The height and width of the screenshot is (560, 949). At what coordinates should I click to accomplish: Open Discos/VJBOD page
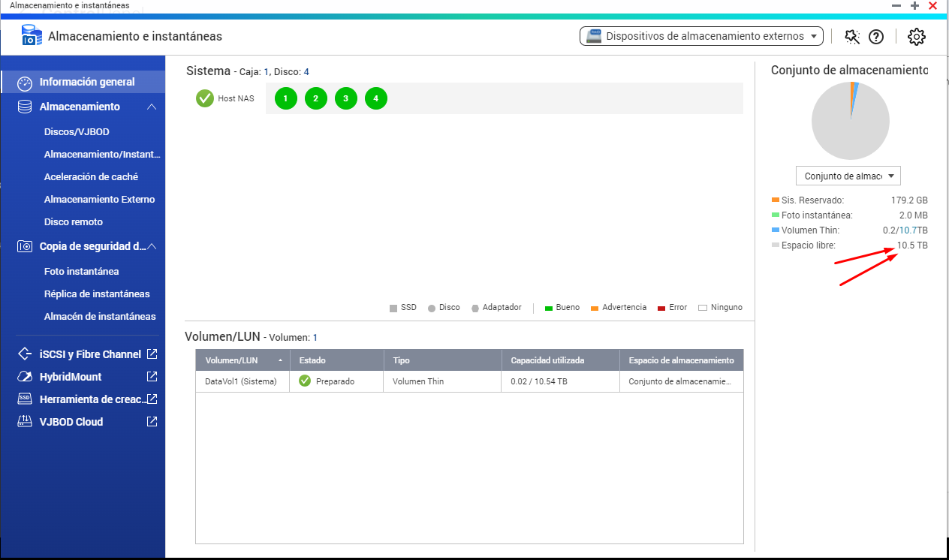pyautogui.click(x=77, y=132)
